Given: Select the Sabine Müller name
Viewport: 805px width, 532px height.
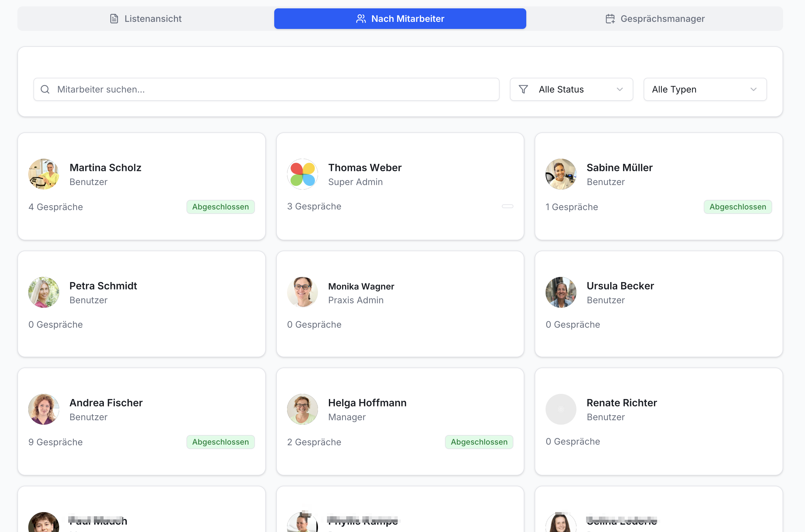Looking at the screenshot, I should [619, 168].
